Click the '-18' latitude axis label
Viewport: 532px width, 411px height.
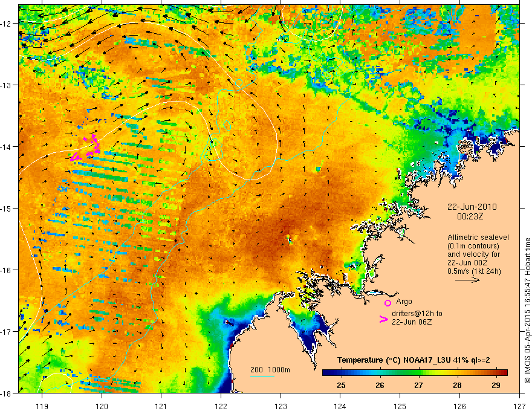pyautogui.click(x=6, y=393)
